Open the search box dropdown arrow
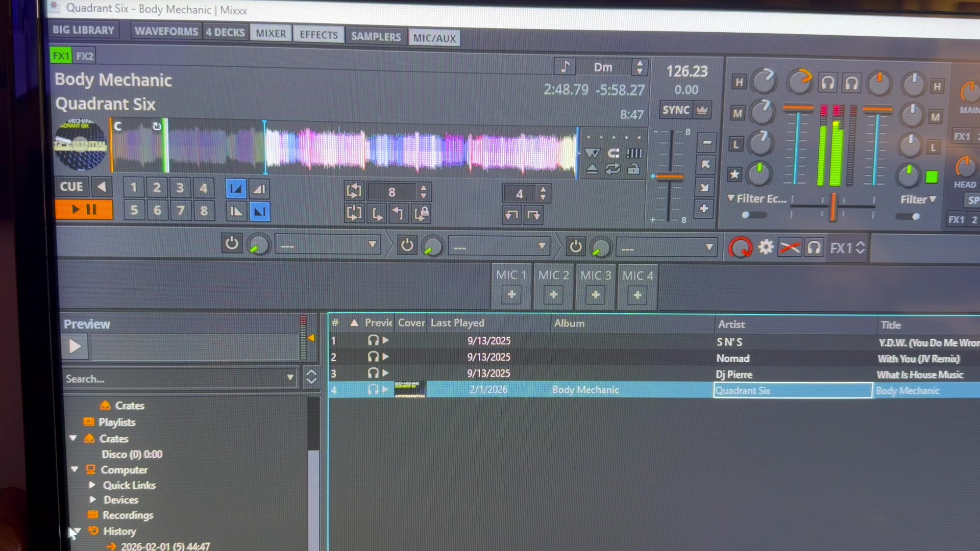 (x=290, y=378)
